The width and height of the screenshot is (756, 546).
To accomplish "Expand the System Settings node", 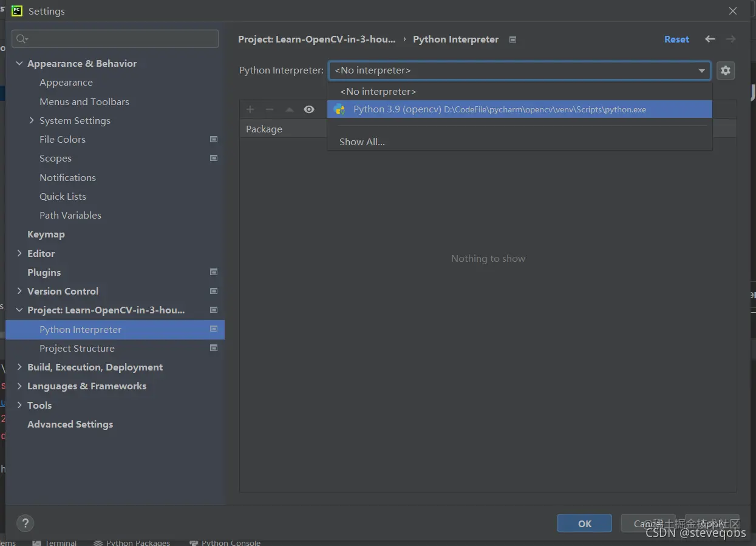I will [x=32, y=120].
